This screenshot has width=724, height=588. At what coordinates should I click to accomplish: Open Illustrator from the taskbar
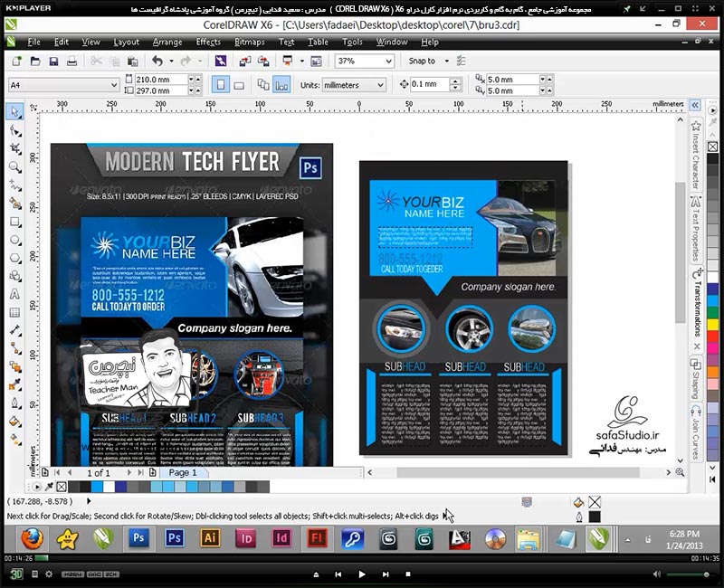(210, 538)
